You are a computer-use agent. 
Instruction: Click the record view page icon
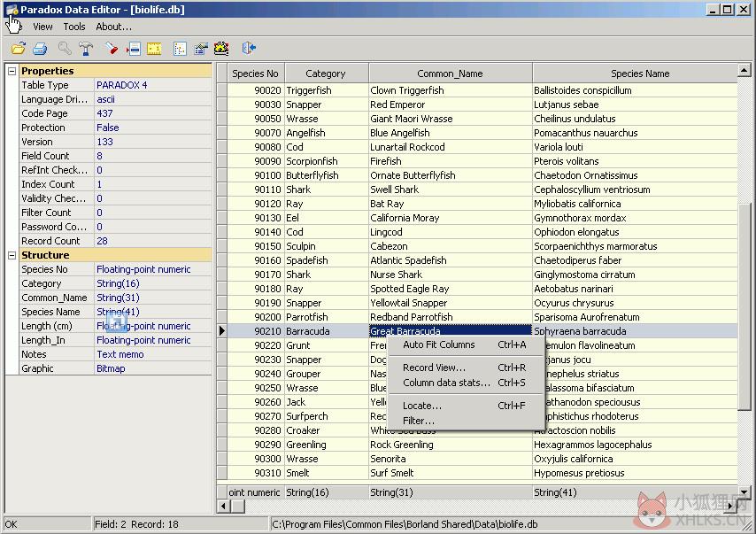click(134, 48)
